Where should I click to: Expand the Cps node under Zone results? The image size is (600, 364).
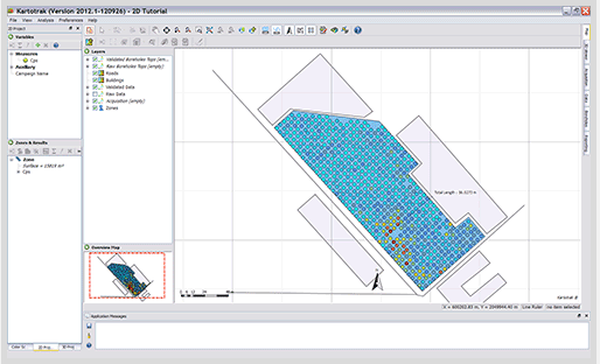[x=18, y=172]
